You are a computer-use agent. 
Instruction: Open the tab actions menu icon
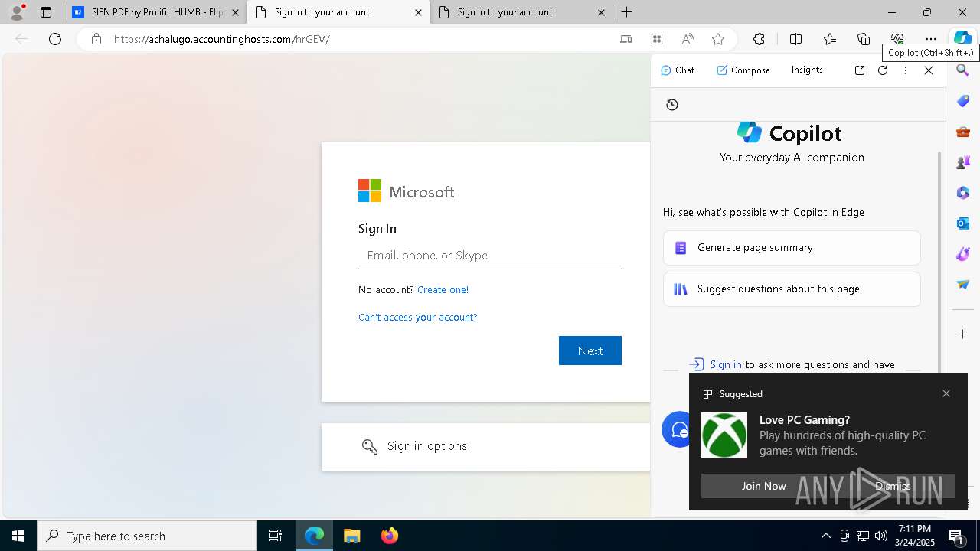click(x=46, y=12)
